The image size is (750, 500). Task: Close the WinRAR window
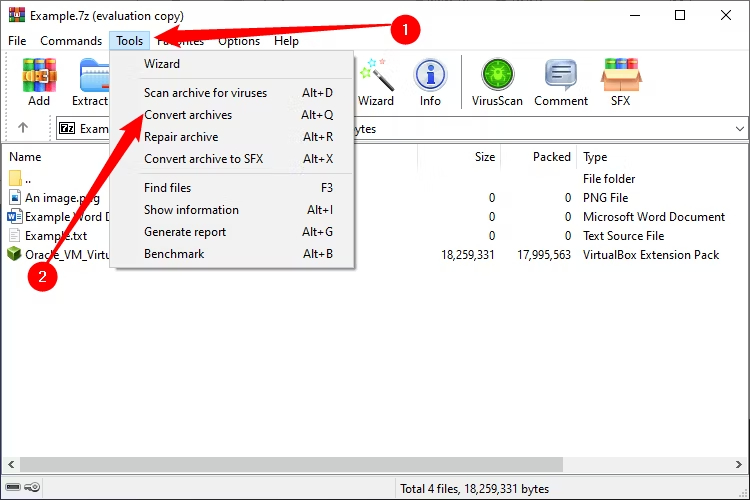(x=726, y=15)
